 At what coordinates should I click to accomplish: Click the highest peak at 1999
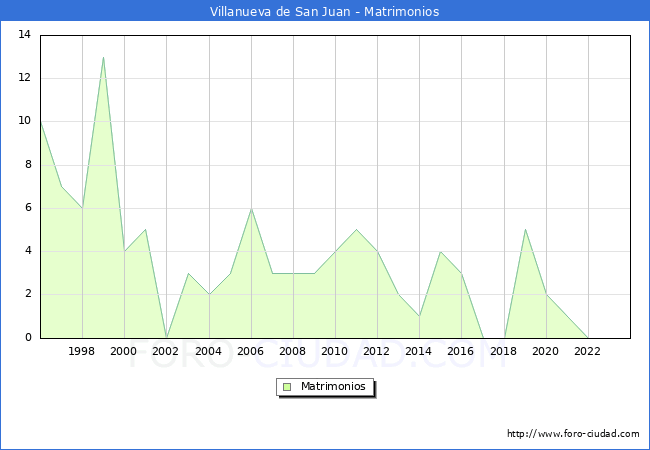click(103, 57)
